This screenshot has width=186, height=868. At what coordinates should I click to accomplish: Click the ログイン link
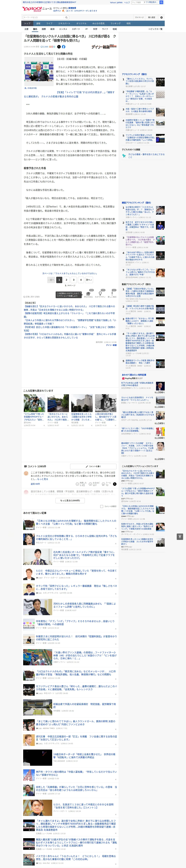(57, 11)
